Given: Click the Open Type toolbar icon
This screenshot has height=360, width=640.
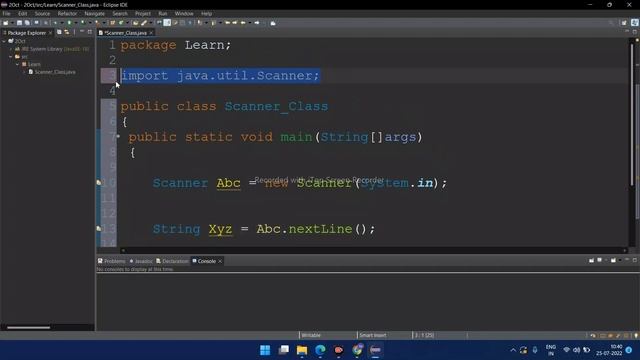Looking at the screenshot, I should [x=135, y=23].
